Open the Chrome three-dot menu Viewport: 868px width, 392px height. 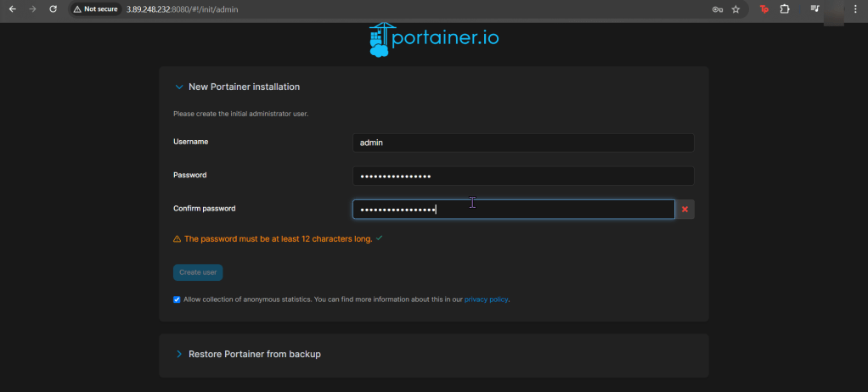tap(855, 9)
